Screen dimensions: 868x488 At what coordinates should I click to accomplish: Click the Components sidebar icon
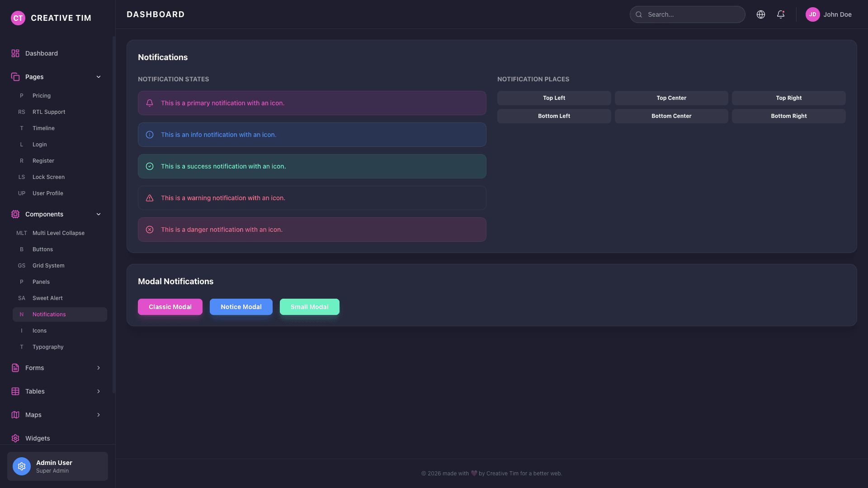pyautogui.click(x=15, y=214)
